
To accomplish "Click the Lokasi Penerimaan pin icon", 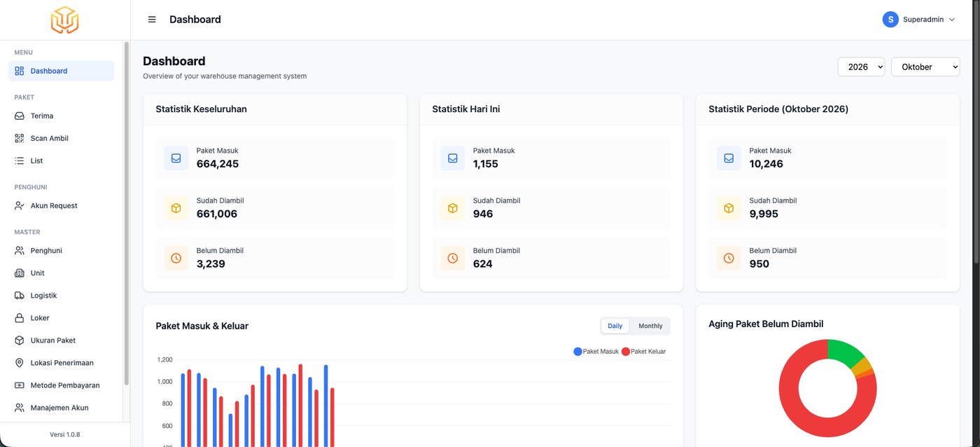I will (20, 362).
